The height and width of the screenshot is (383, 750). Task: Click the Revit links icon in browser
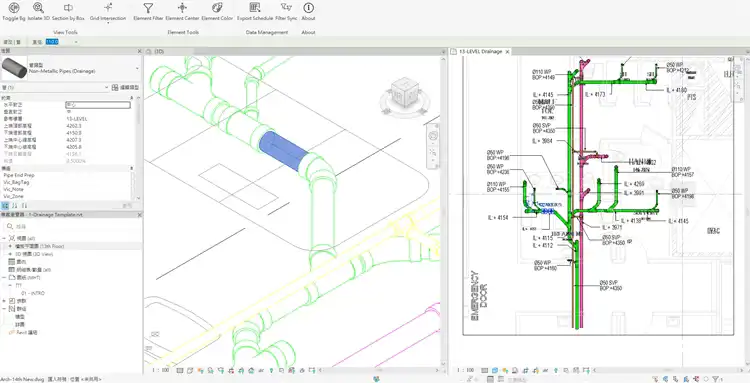(x=12, y=332)
